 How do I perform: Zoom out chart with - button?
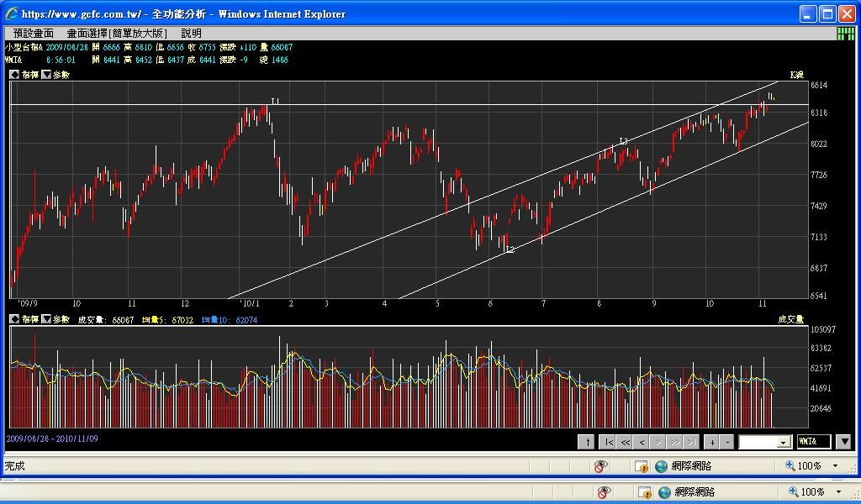[727, 442]
